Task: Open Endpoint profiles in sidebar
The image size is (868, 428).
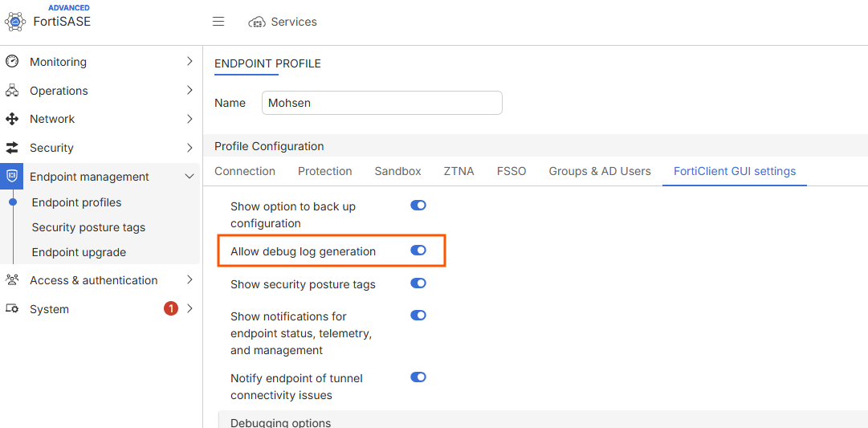Action: click(x=76, y=202)
